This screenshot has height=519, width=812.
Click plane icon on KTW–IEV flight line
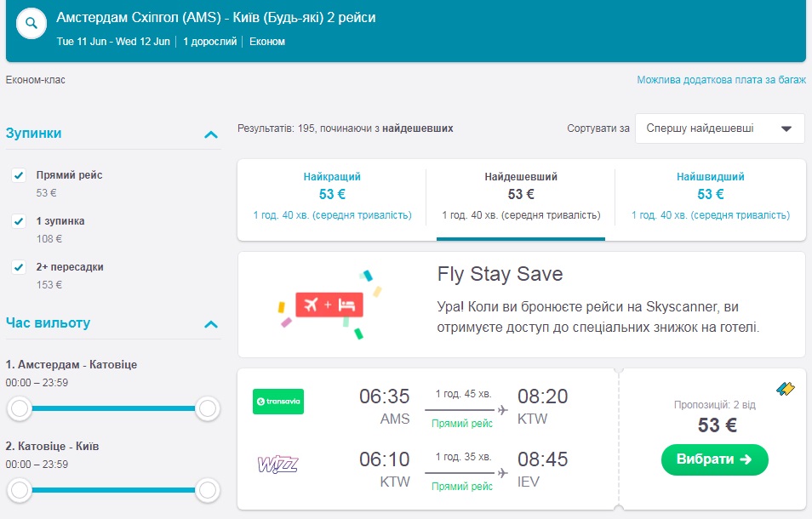pos(503,473)
